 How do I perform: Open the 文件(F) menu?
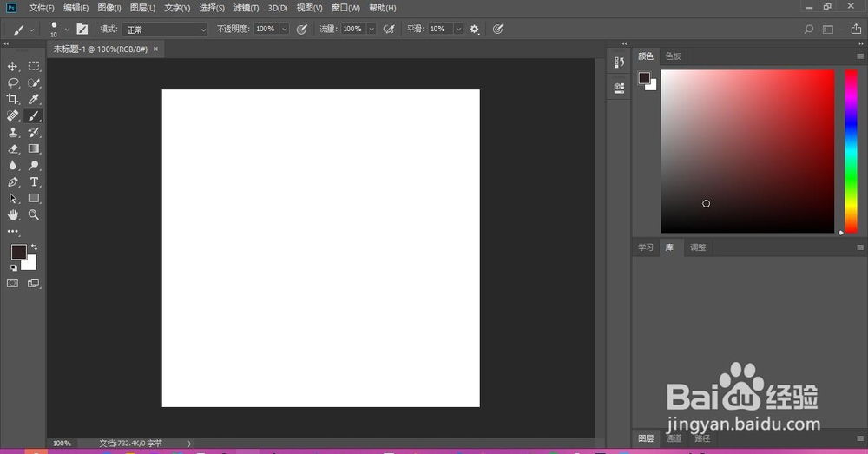42,8
